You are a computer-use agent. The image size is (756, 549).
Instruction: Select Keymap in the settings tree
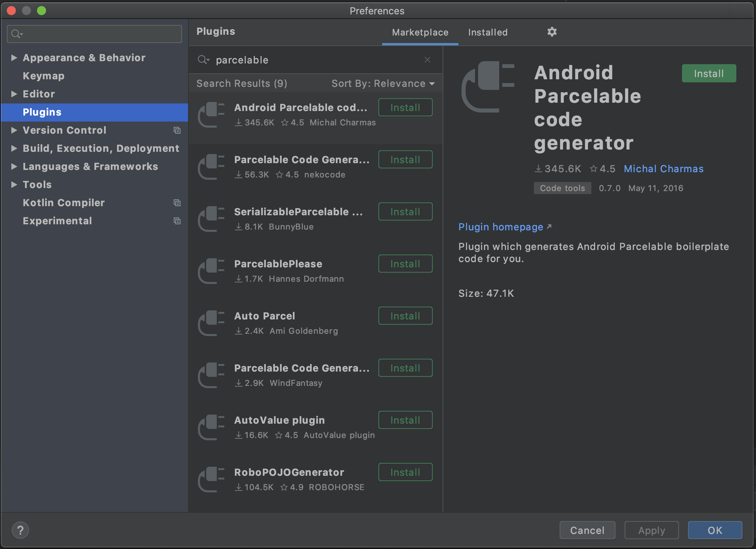point(43,76)
